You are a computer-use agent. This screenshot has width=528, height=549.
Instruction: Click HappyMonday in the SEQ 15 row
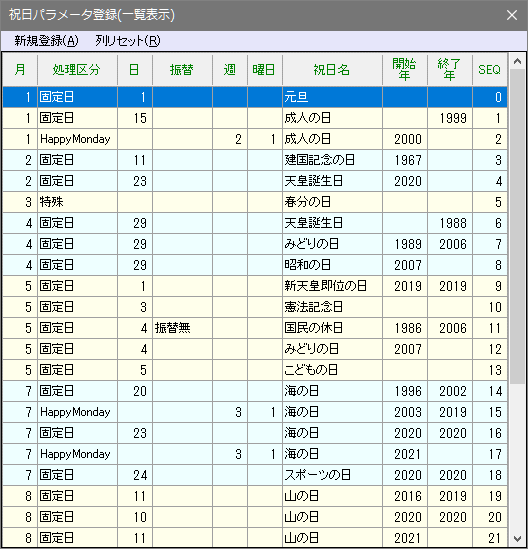pyautogui.click(x=77, y=412)
